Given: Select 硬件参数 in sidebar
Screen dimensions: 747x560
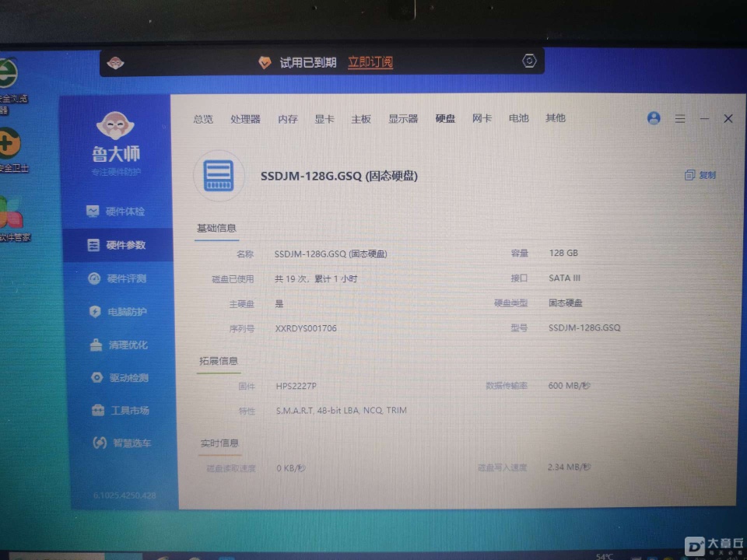Looking at the screenshot, I should (117, 245).
